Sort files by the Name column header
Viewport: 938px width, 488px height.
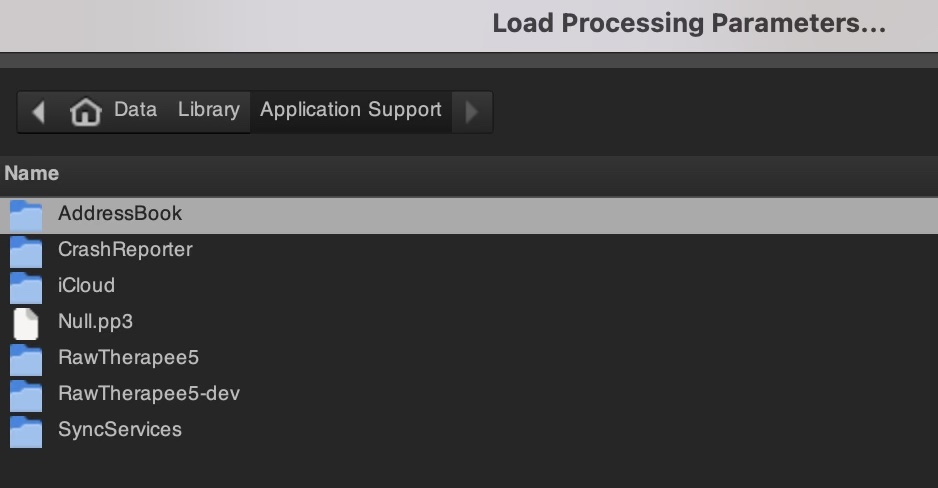click(x=32, y=173)
